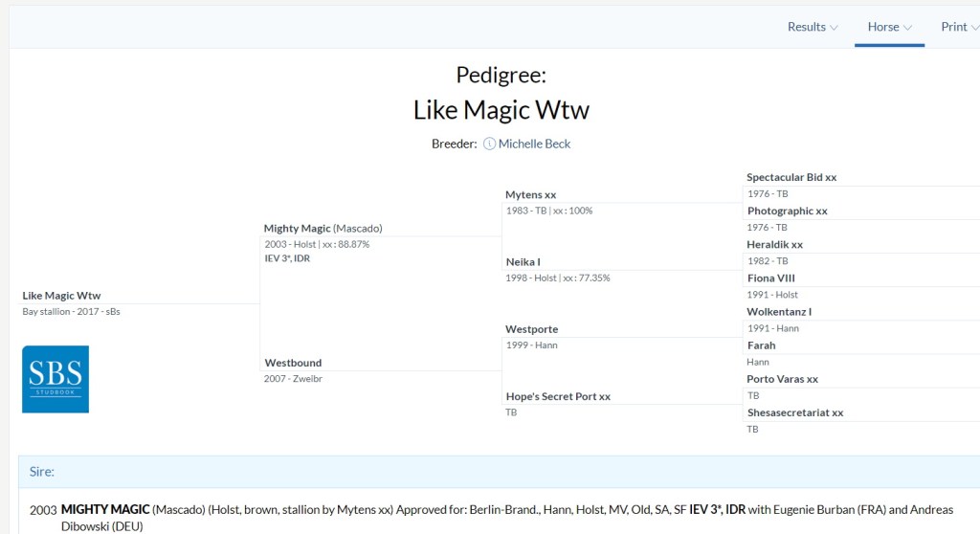Select Neika I in the pedigree
The image size is (980, 534).
coord(523,262)
